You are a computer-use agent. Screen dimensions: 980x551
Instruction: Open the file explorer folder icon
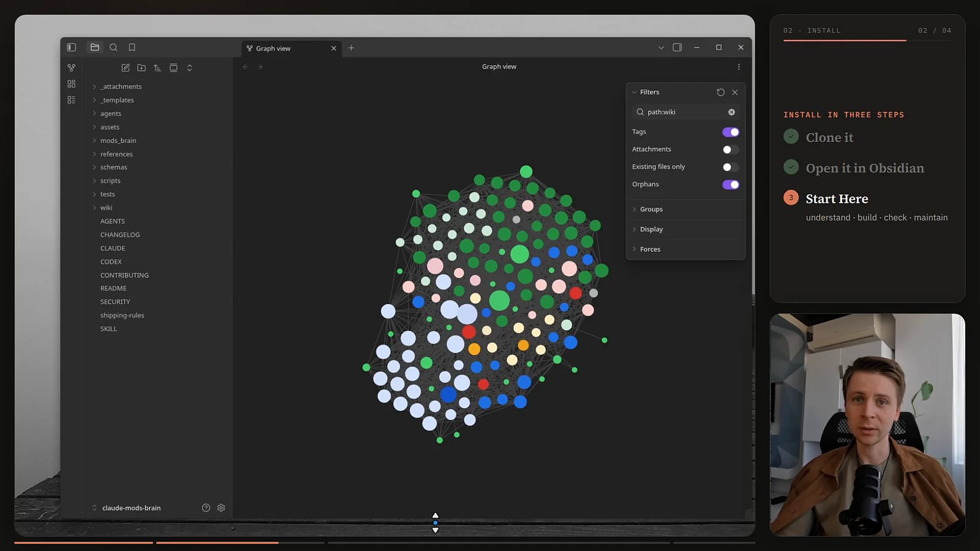point(95,47)
